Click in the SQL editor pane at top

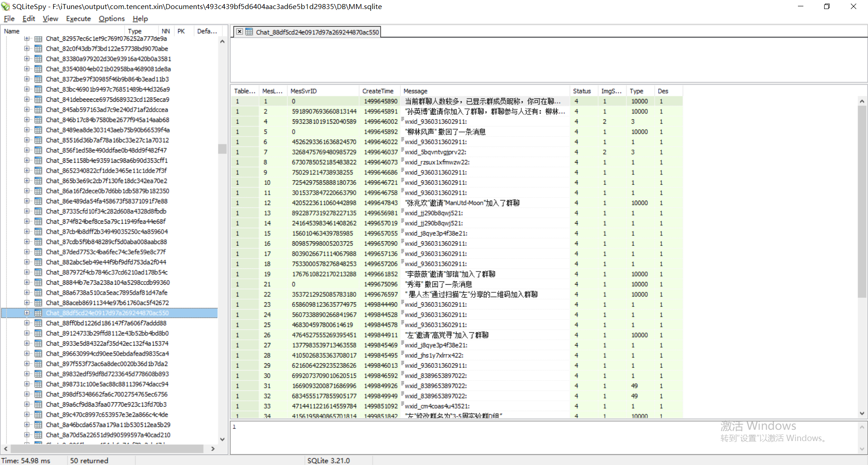click(548, 60)
